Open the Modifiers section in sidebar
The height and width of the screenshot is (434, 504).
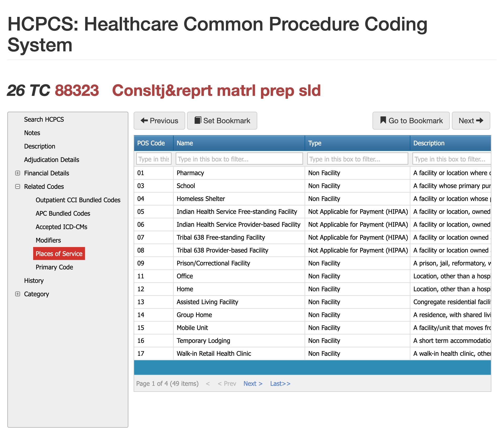48,240
